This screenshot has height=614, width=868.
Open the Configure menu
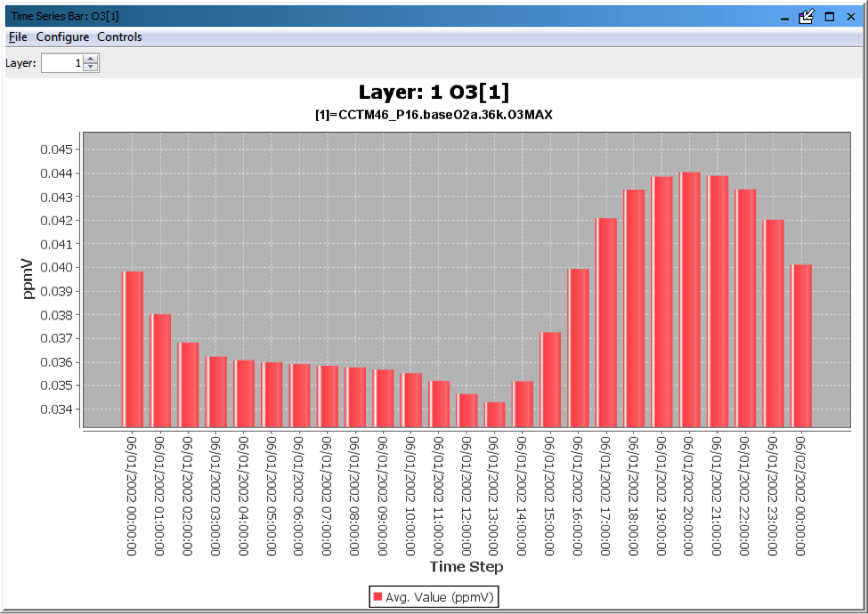tap(62, 37)
